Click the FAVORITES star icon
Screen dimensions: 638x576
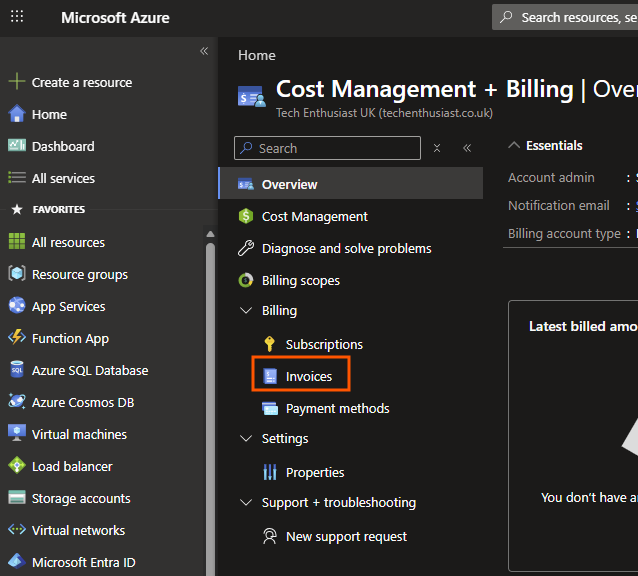[17, 209]
